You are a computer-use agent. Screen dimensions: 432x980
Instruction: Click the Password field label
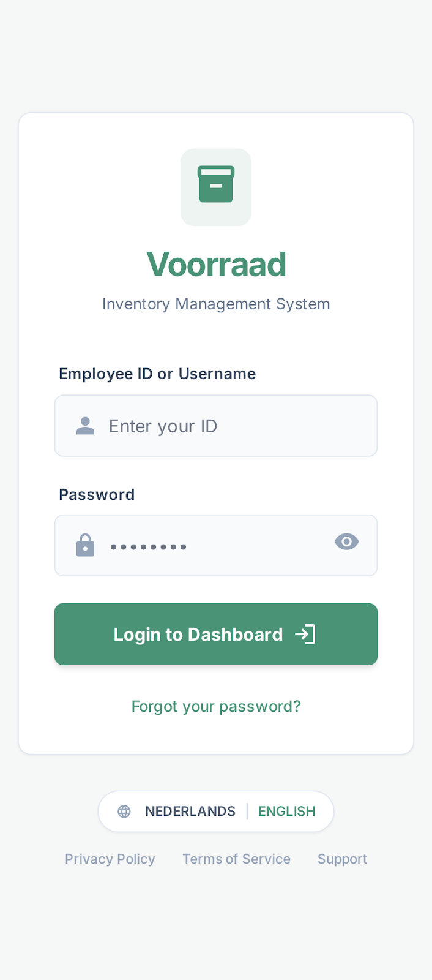[x=97, y=494]
